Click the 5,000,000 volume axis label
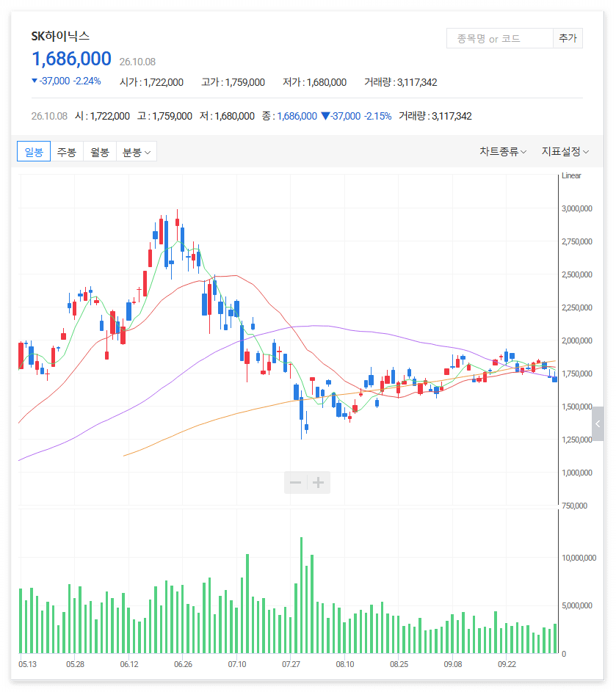The height and width of the screenshot is (692, 616). pos(576,605)
